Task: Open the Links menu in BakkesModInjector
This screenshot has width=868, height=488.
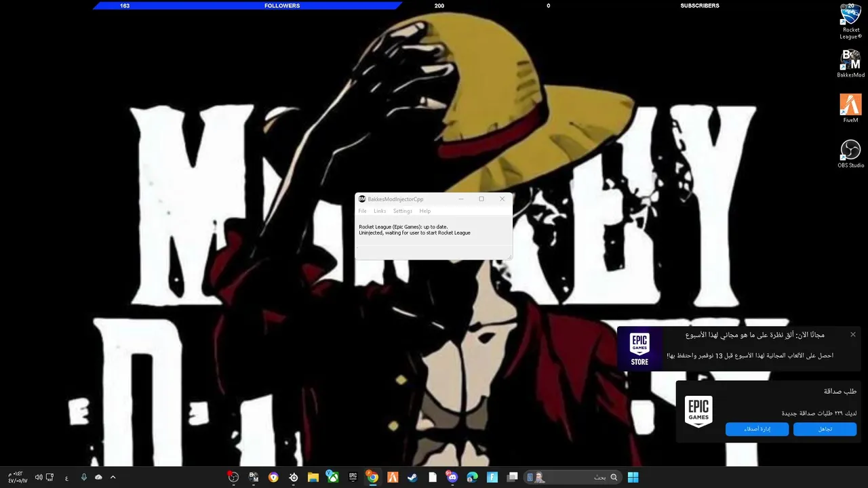Action: (380, 211)
